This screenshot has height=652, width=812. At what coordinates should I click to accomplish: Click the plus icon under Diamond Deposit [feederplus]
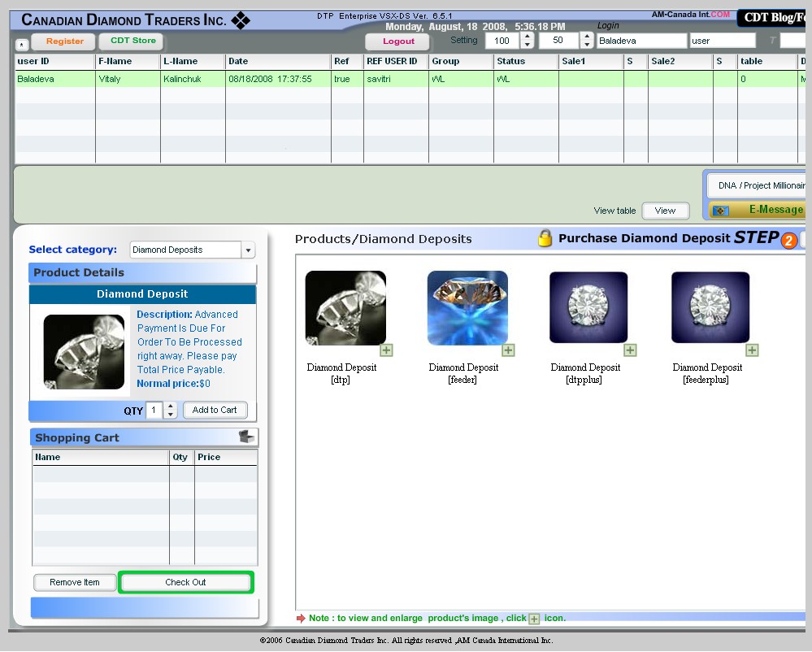tap(752, 350)
